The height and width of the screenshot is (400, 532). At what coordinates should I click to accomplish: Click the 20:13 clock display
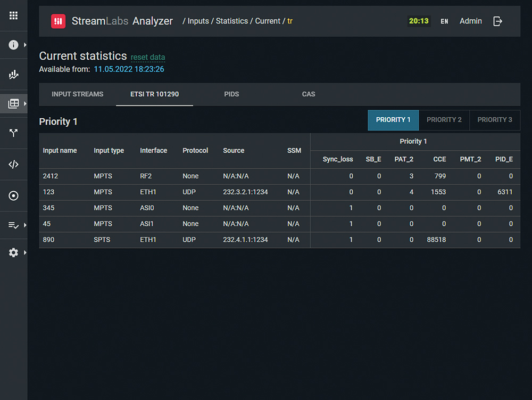coord(419,21)
